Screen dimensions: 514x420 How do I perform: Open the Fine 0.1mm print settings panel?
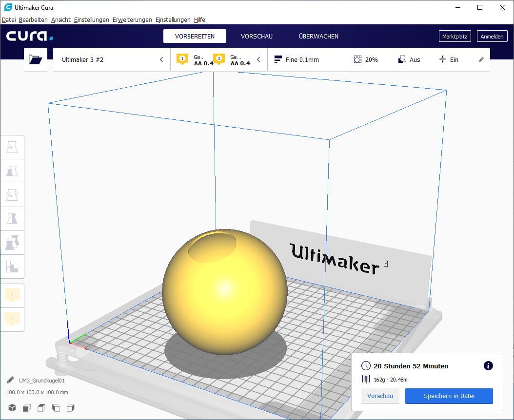378,59
